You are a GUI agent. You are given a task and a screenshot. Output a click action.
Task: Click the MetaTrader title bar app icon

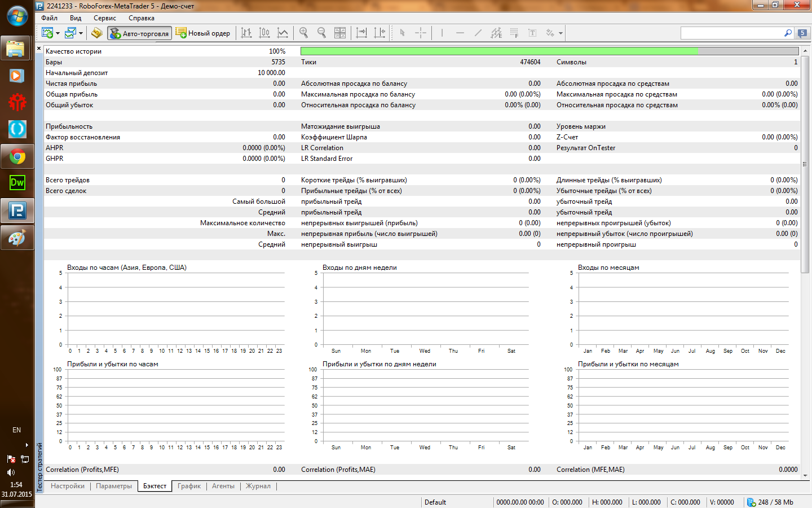point(40,6)
